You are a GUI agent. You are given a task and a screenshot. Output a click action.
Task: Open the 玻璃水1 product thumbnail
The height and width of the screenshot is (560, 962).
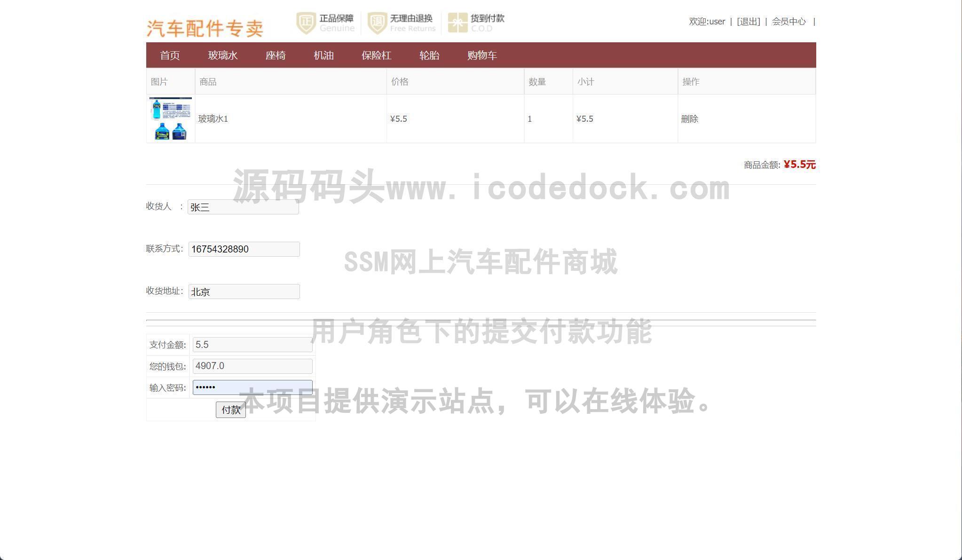click(x=170, y=118)
